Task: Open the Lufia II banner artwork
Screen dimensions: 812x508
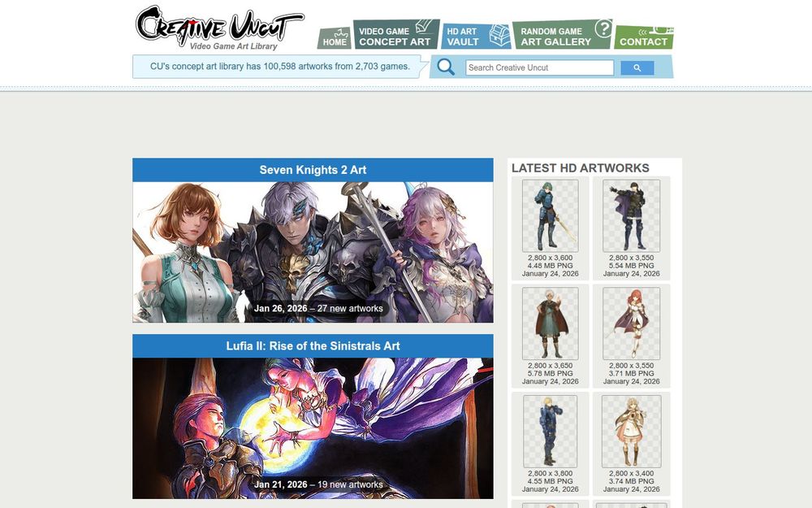Action: pyautogui.click(x=313, y=428)
